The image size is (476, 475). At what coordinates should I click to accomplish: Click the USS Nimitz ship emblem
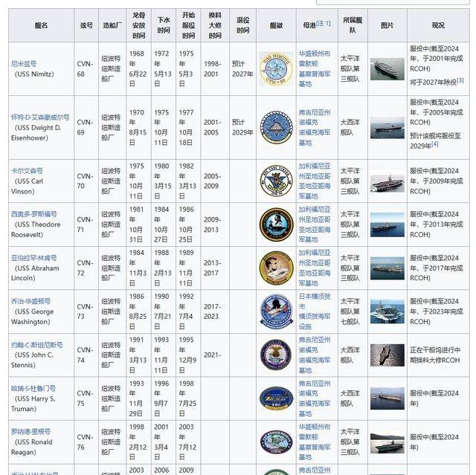276,69
